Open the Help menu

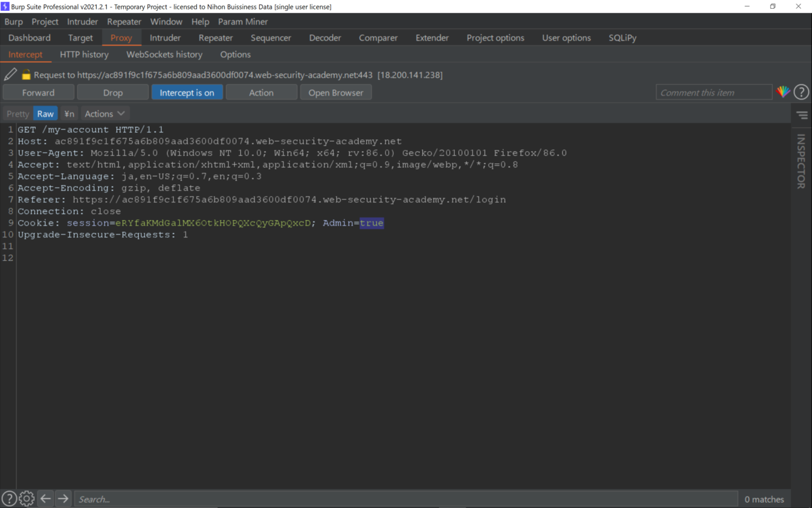200,22
